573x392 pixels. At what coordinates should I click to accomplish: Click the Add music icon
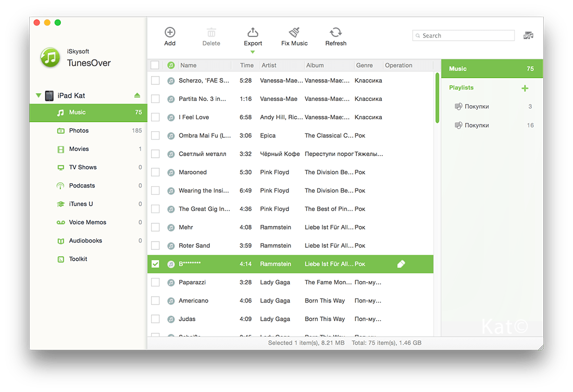click(170, 32)
